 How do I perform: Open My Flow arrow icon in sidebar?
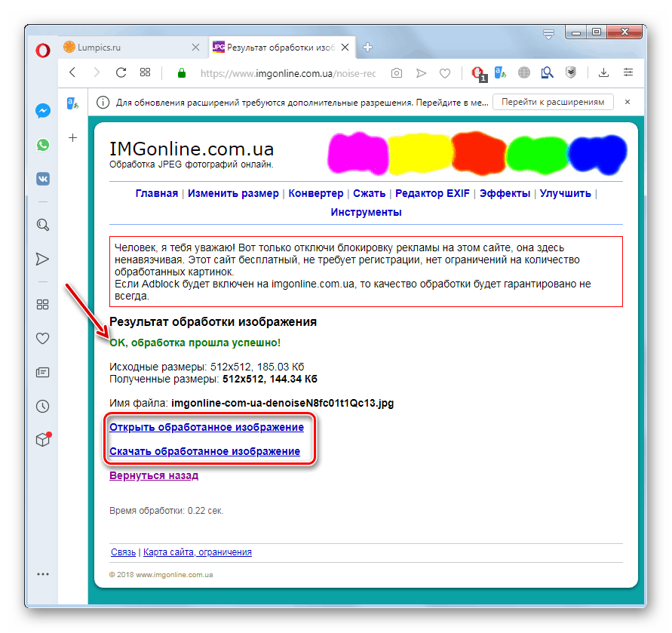[x=42, y=259]
